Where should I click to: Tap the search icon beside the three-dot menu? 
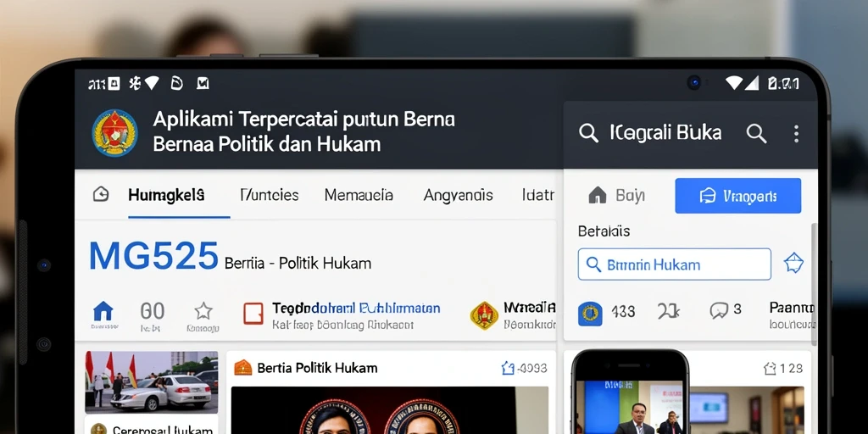pos(756,133)
